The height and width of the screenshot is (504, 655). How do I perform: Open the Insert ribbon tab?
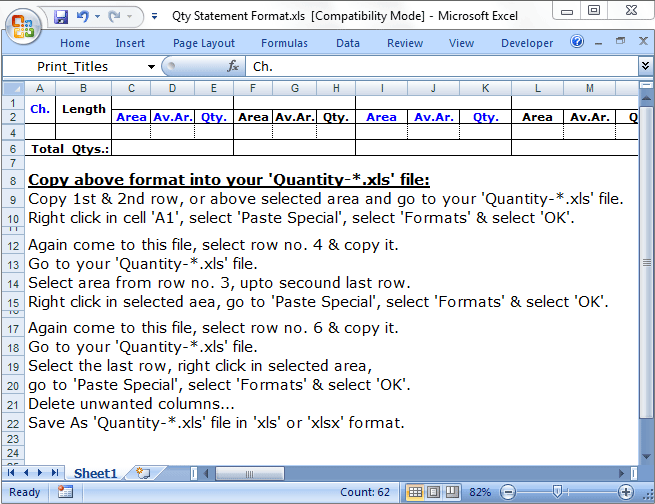[130, 43]
